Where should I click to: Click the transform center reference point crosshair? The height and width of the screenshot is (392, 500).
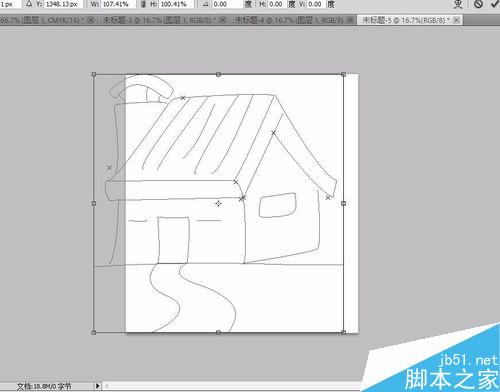coord(218,203)
